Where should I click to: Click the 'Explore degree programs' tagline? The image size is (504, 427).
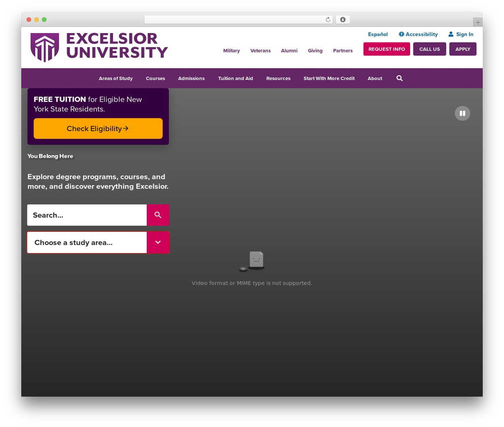(x=98, y=182)
